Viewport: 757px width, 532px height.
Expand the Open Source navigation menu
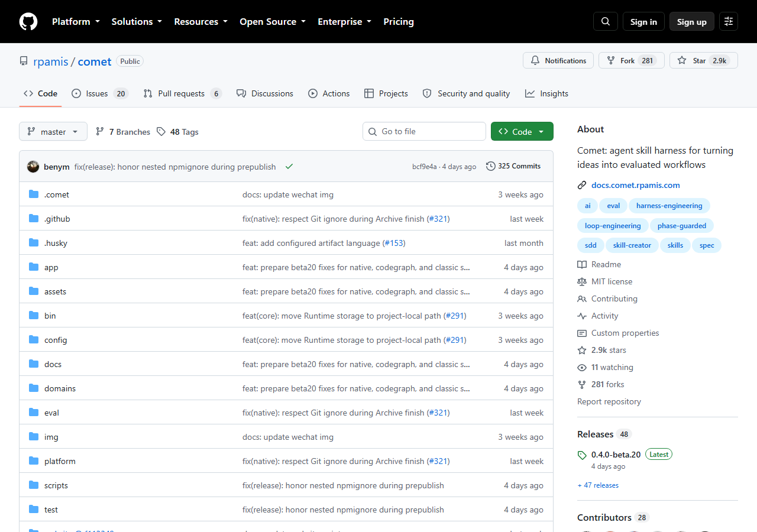click(x=273, y=21)
